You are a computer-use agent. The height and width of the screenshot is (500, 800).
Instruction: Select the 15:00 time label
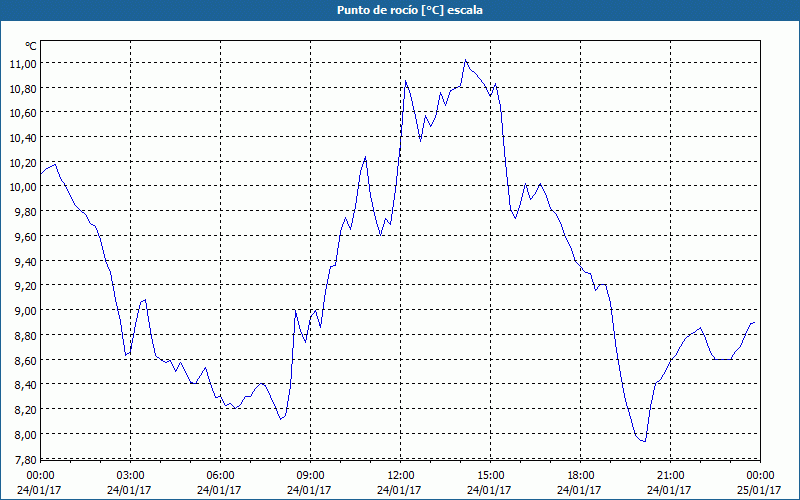tap(490, 476)
